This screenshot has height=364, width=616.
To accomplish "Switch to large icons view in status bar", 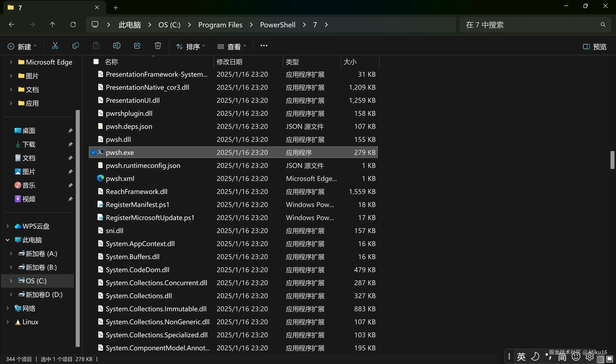I will pyautogui.click(x=609, y=359).
